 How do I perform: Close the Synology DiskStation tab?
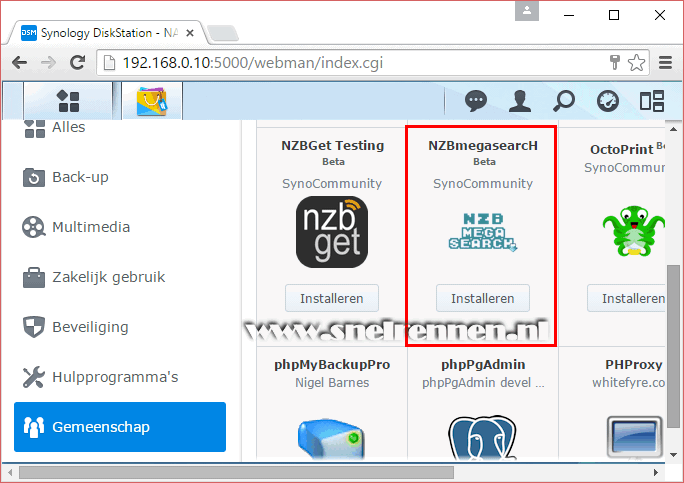(190, 33)
